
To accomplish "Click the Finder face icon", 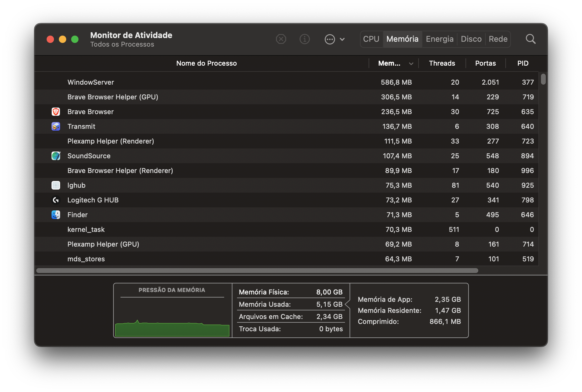I will coord(56,215).
